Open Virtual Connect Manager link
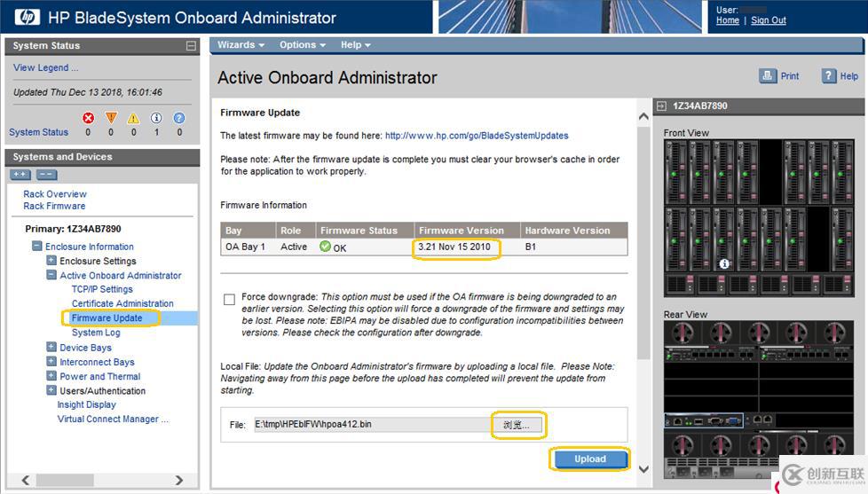Viewport: 868px width, 494px height. point(113,419)
